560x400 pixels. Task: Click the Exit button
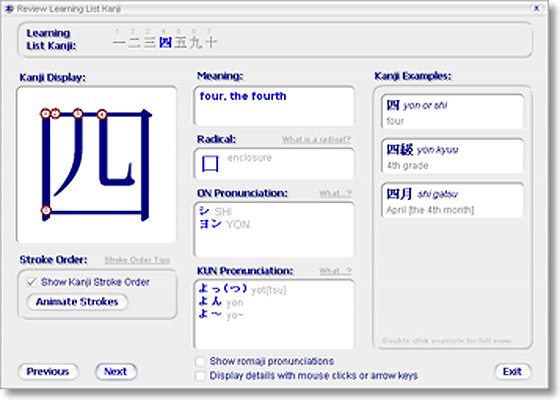[x=512, y=372]
